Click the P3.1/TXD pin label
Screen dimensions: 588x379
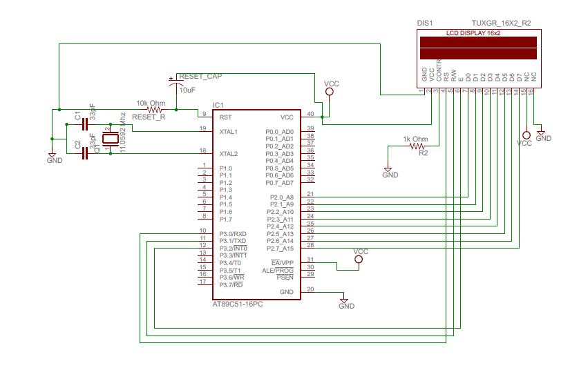(232, 241)
